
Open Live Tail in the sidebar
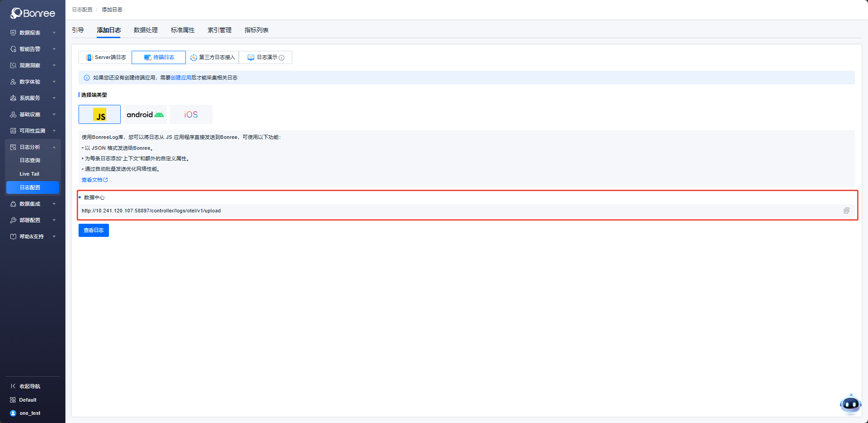(x=30, y=174)
